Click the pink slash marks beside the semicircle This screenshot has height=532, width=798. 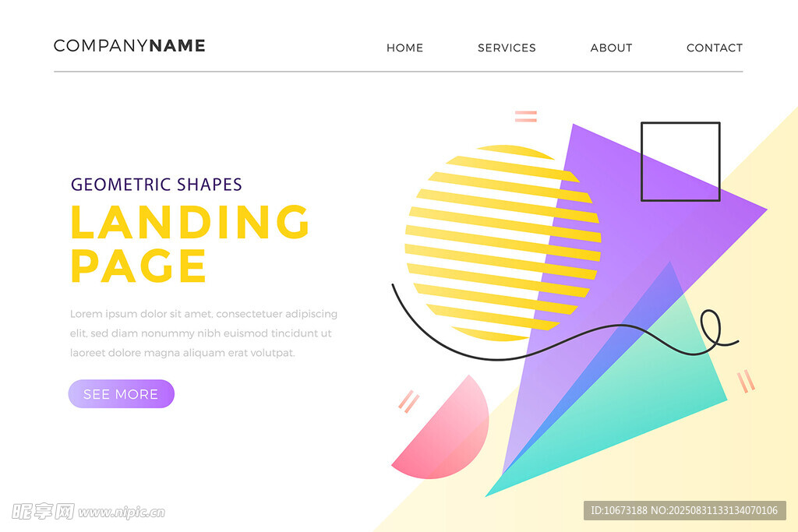[408, 401]
